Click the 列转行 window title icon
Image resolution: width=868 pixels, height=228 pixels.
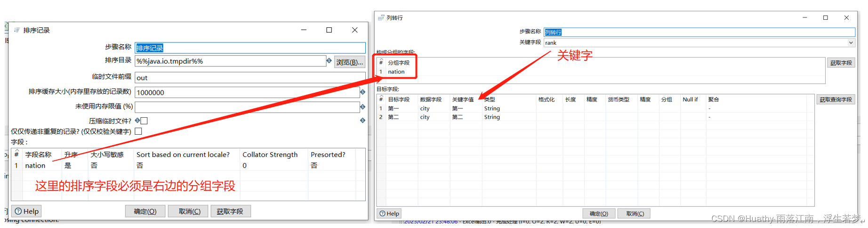pos(381,17)
